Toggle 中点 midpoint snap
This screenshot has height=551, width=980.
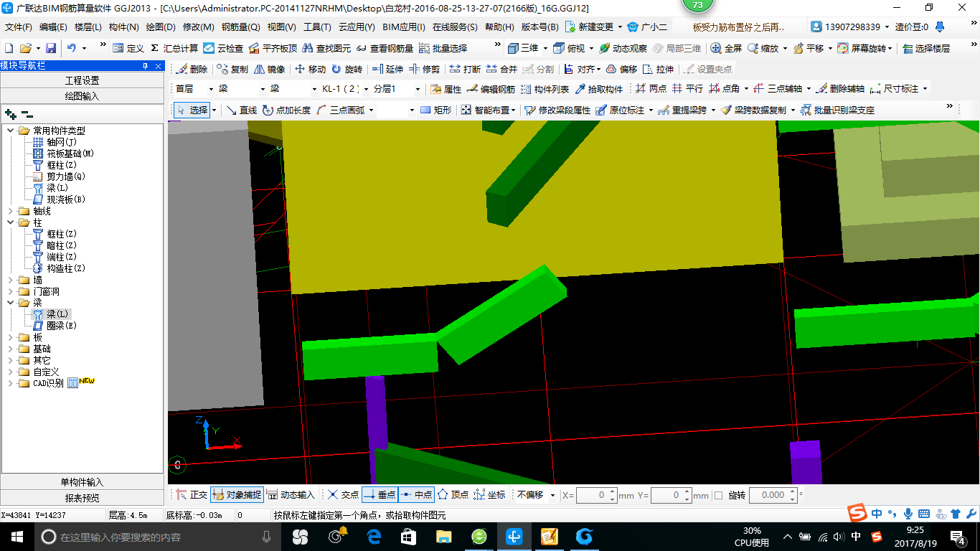(416, 495)
